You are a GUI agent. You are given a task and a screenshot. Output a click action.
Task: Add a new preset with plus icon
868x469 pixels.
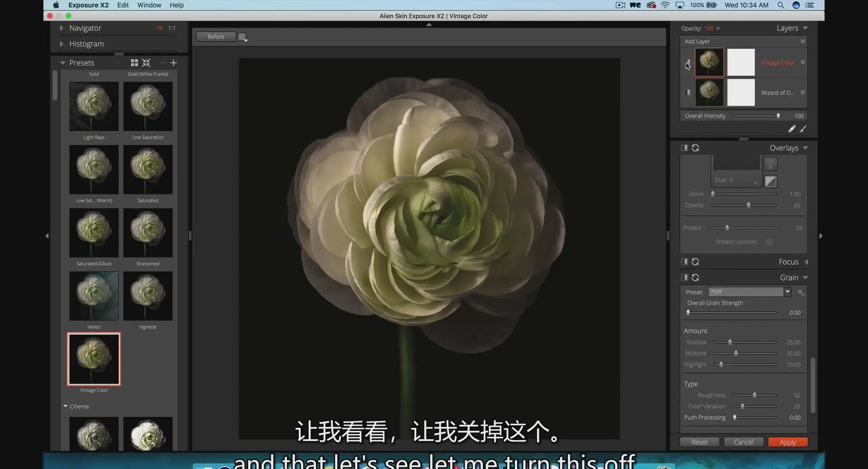[x=174, y=63]
